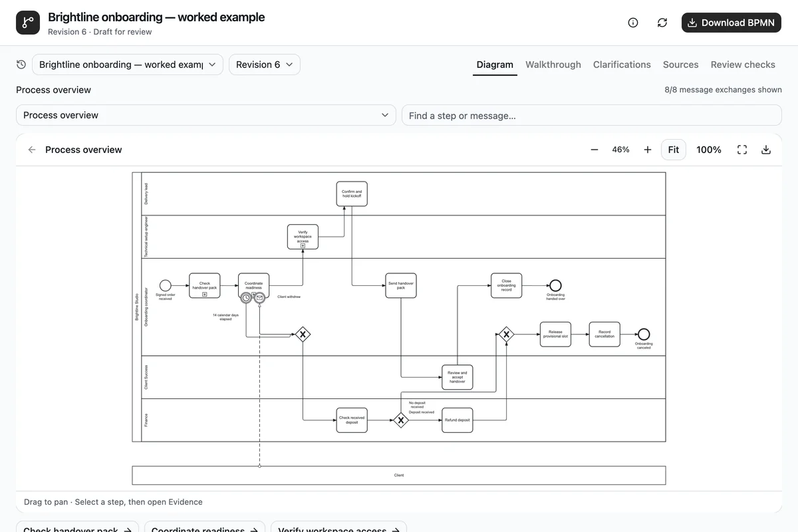Click the Coordinate readiness chip below diagram
This screenshot has height=532, width=798.
[205, 529]
